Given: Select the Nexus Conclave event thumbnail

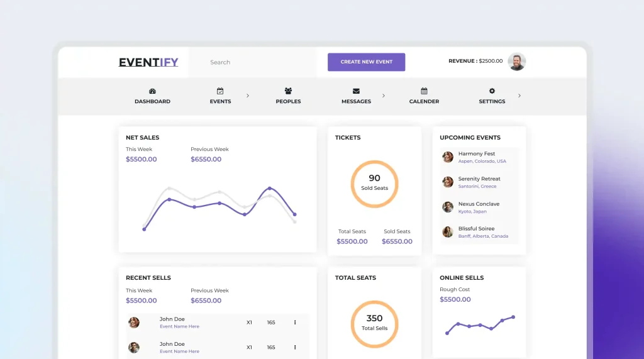Looking at the screenshot, I should click(448, 207).
